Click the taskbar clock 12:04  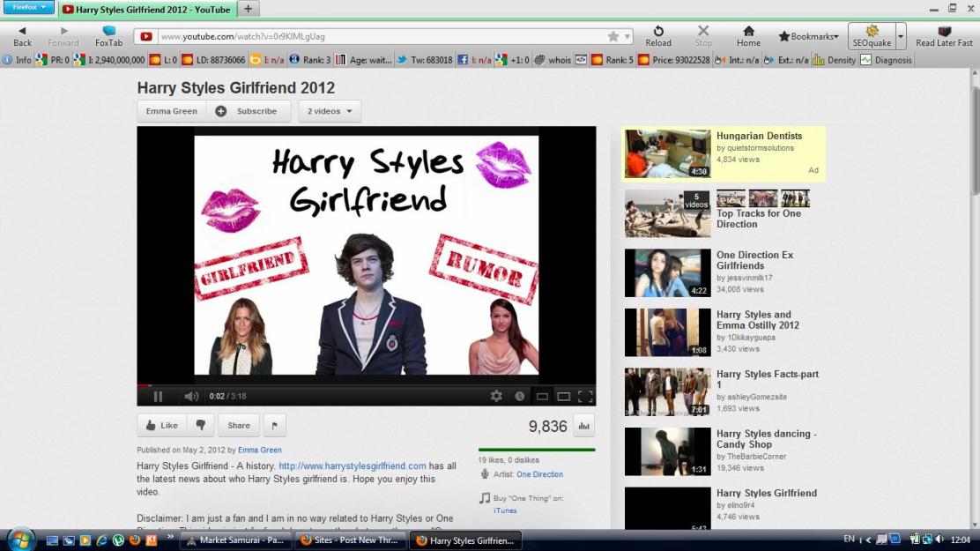960,540
